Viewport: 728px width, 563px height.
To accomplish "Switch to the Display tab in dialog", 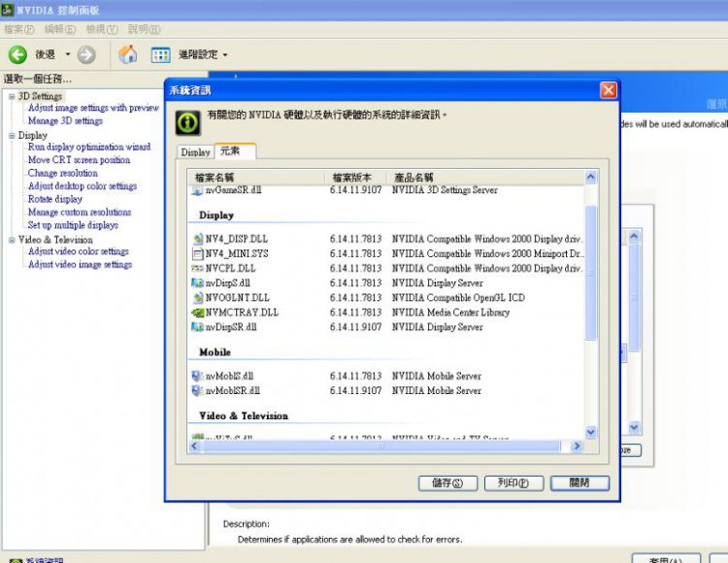I will pyautogui.click(x=195, y=152).
